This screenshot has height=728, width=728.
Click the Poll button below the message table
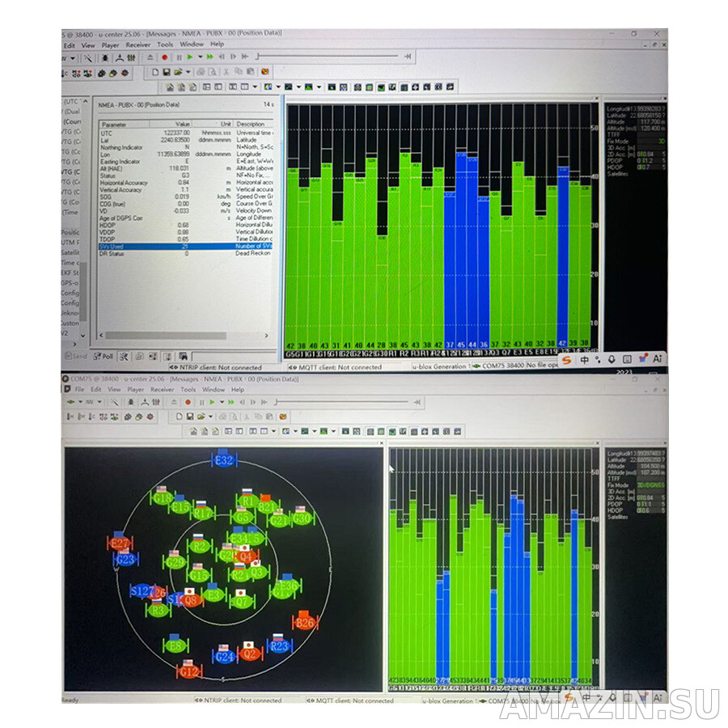(104, 356)
